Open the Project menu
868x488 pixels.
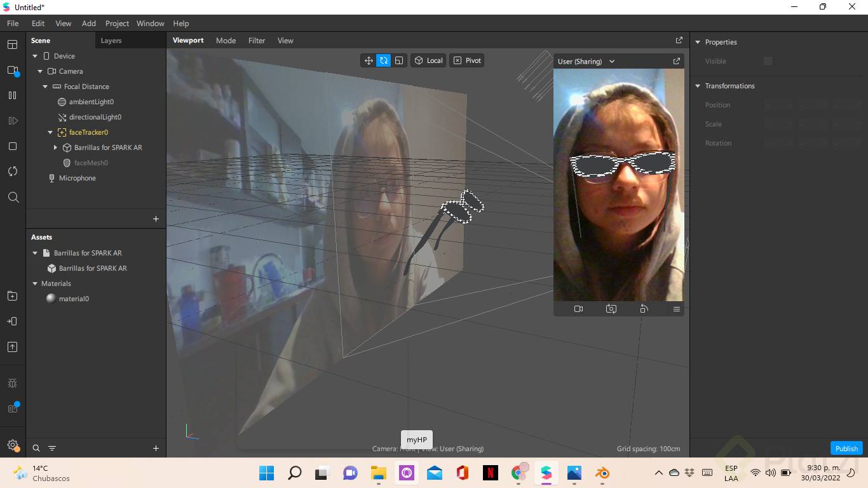click(x=117, y=24)
